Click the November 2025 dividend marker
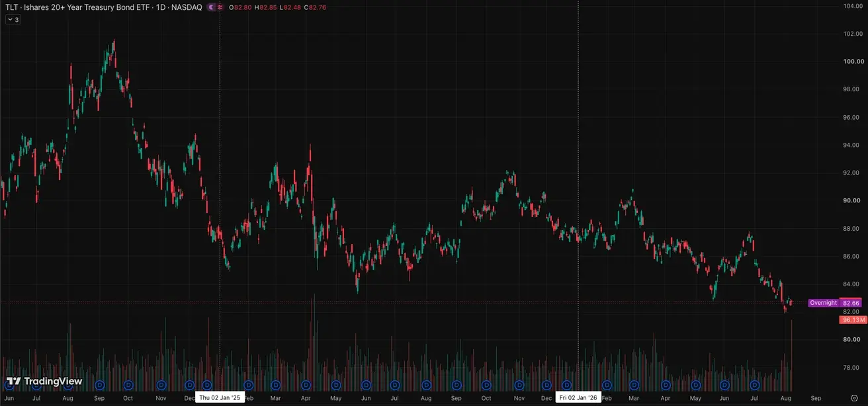Image resolution: width=868 pixels, height=406 pixels. click(519, 384)
